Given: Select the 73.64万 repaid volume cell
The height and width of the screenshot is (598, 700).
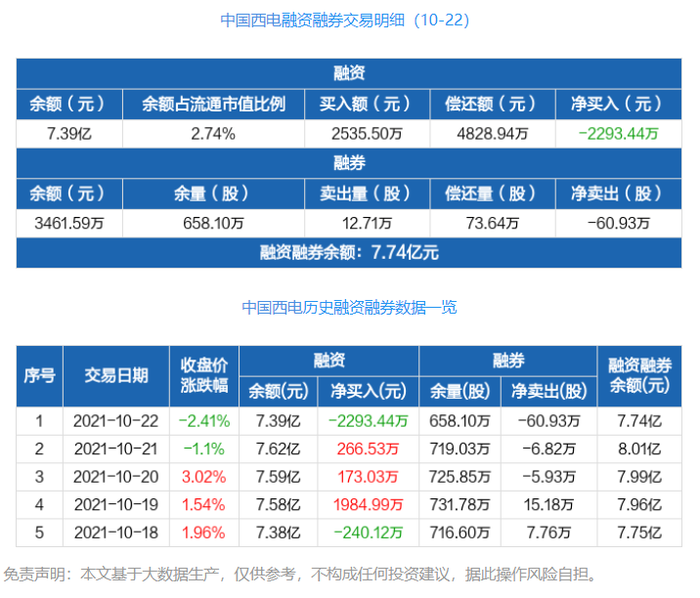Looking at the screenshot, I should click(x=493, y=223).
